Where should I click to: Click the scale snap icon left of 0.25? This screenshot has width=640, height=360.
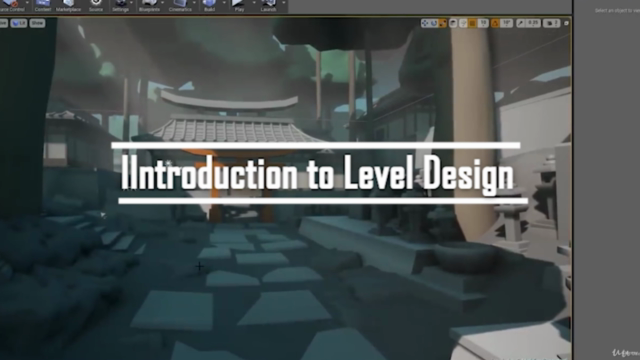pos(521,23)
